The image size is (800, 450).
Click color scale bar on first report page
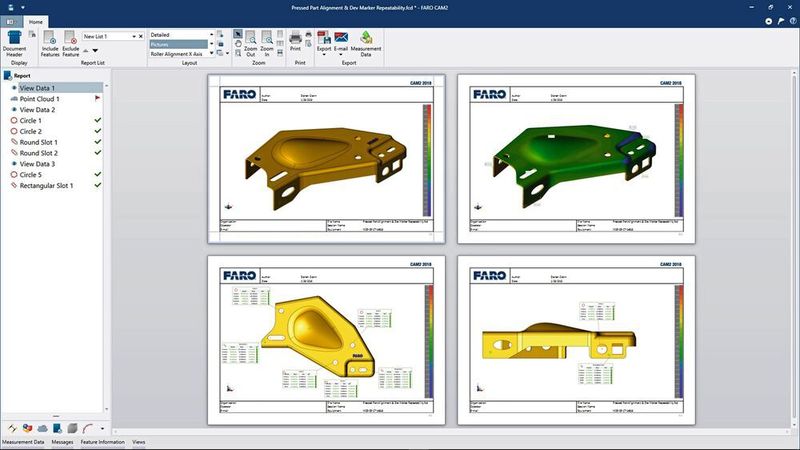pos(427,160)
